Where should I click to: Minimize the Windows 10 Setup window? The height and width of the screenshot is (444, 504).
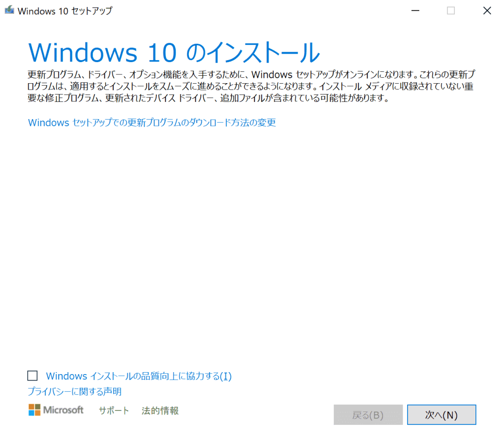click(415, 10)
